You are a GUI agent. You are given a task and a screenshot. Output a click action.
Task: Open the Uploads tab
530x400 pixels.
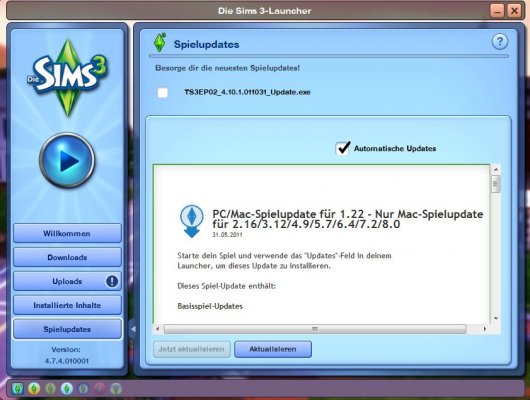[x=67, y=281]
